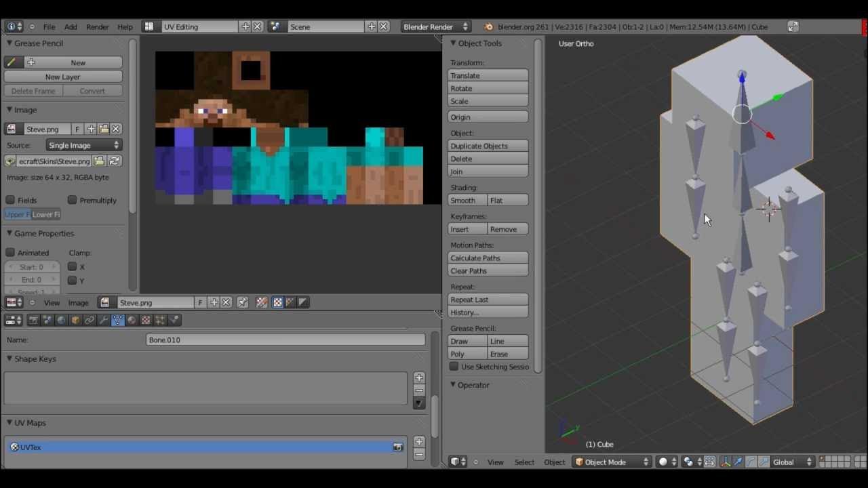
Task: Add a new scene with plus icon
Action: click(x=372, y=26)
